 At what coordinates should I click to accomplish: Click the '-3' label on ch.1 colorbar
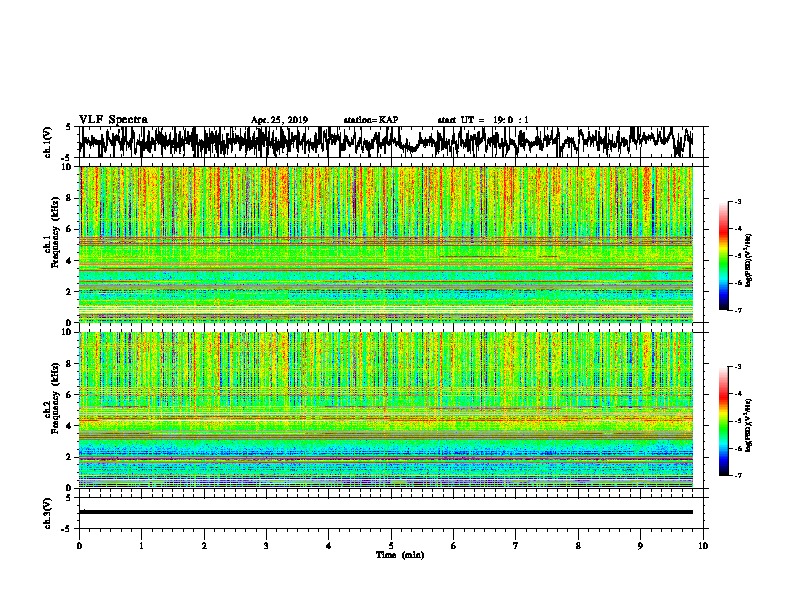738,202
